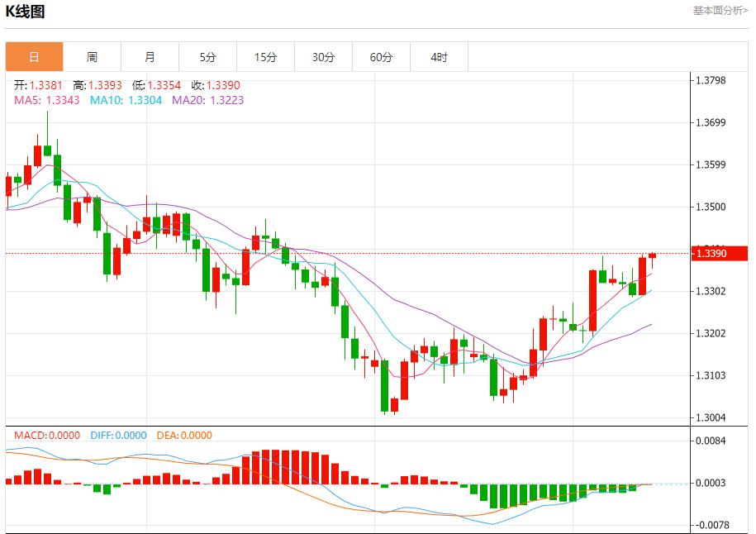The width and height of the screenshot is (756, 534).
Task: Click the 收 closing price reading
Action: click(x=215, y=85)
